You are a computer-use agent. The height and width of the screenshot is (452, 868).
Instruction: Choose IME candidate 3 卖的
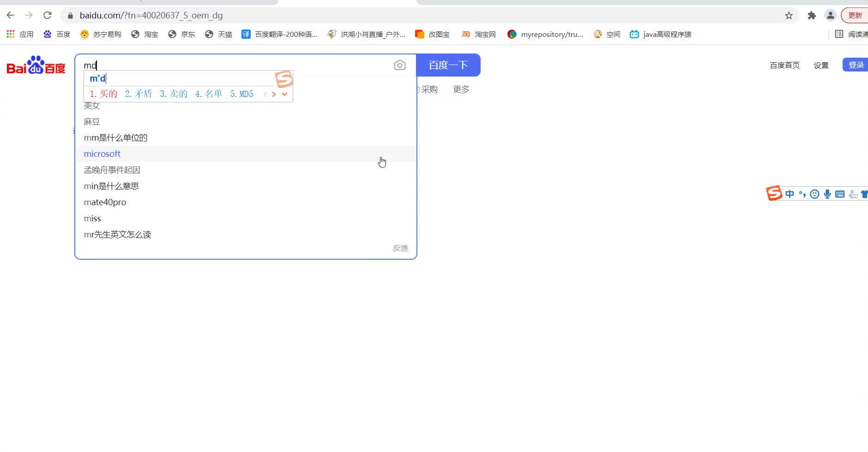(x=174, y=94)
